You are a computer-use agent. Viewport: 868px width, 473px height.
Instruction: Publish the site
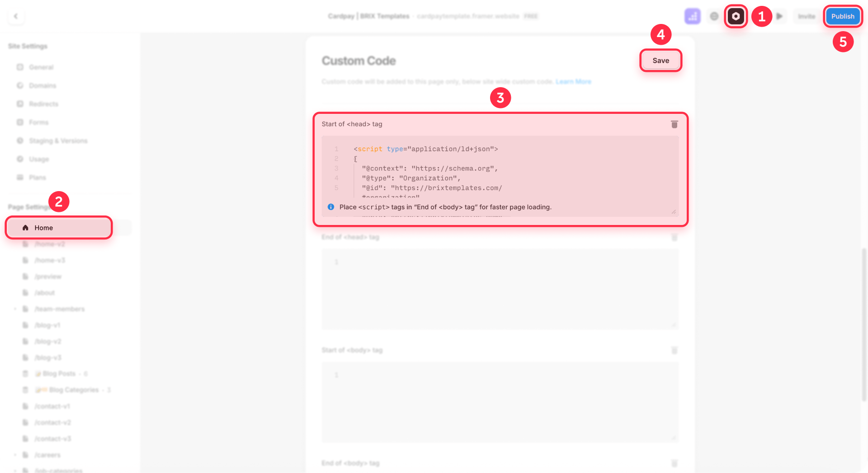[x=843, y=16]
